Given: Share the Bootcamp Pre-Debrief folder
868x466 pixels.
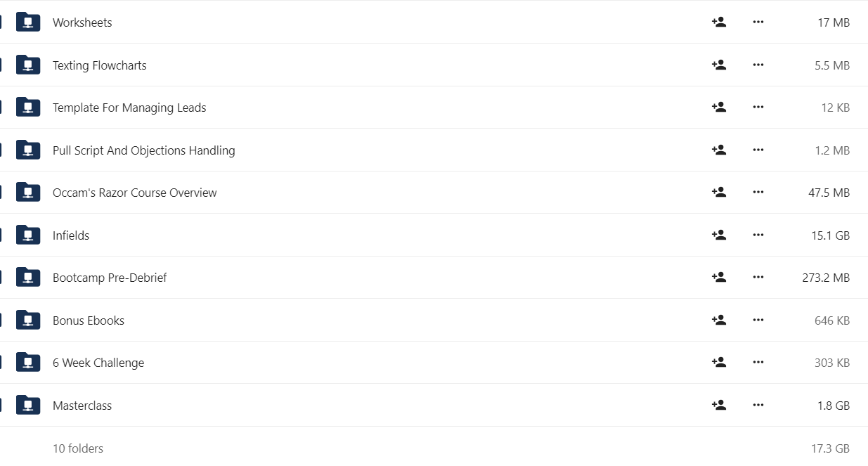Looking at the screenshot, I should coord(718,277).
